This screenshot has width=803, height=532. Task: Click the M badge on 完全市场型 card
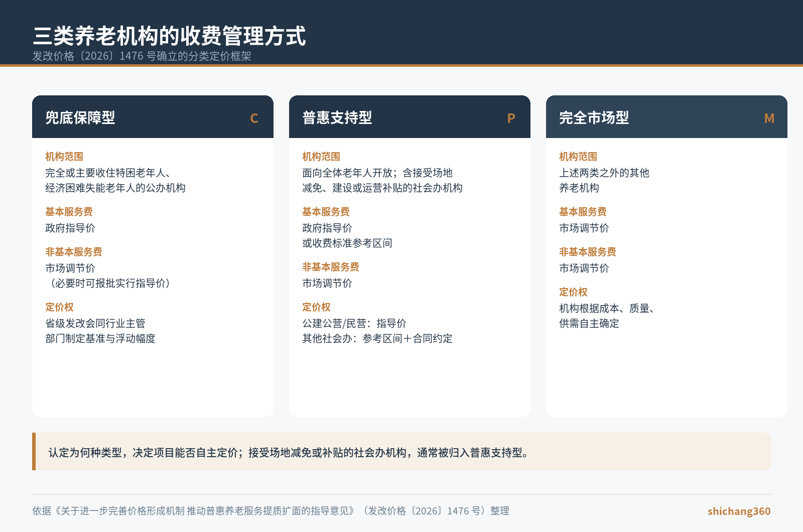coord(769,118)
